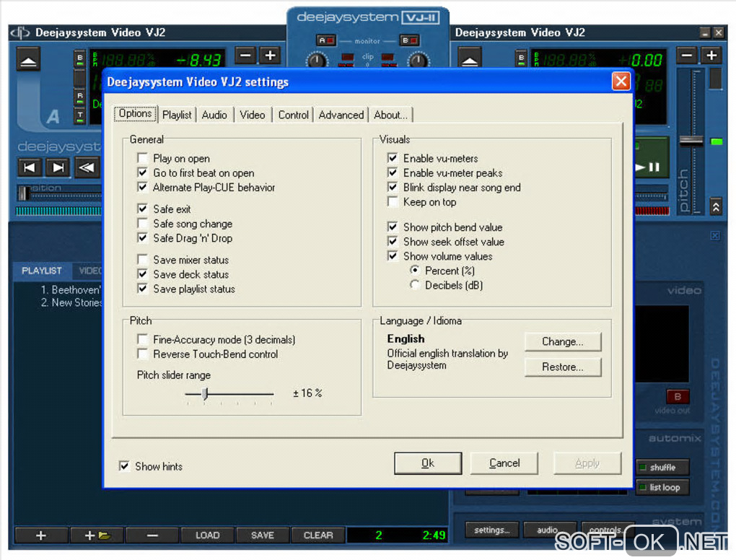Eject deck A with the eject button

[29, 60]
